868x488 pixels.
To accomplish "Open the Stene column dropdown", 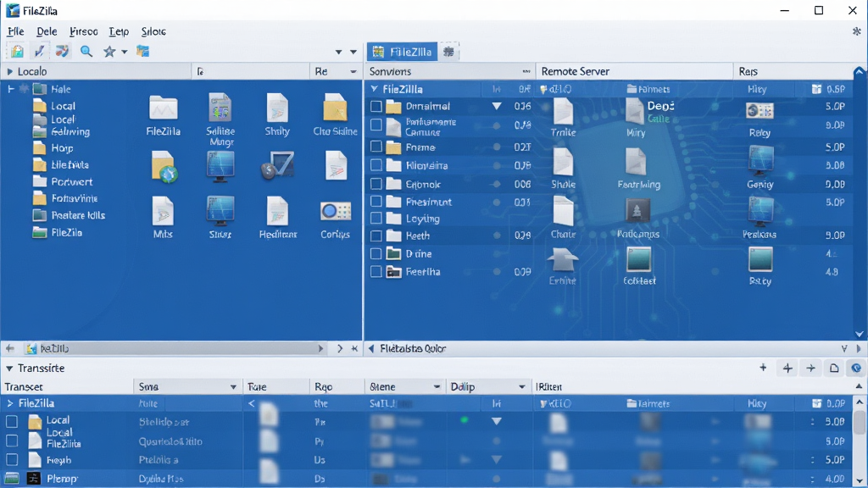I will tap(437, 386).
